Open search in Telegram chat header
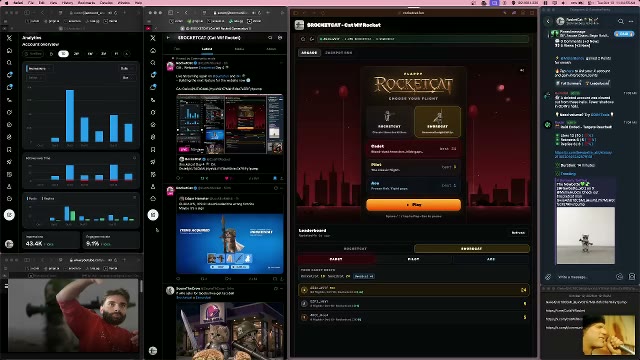 621,21
